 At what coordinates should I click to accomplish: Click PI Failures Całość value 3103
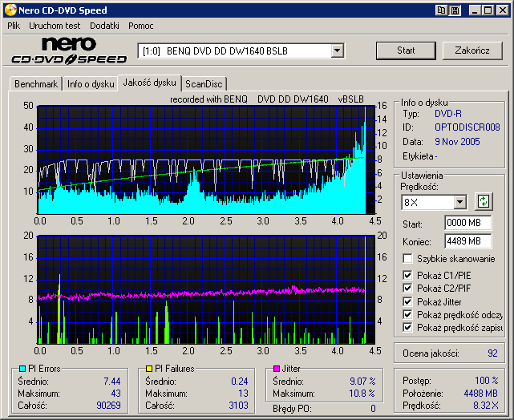point(239,406)
